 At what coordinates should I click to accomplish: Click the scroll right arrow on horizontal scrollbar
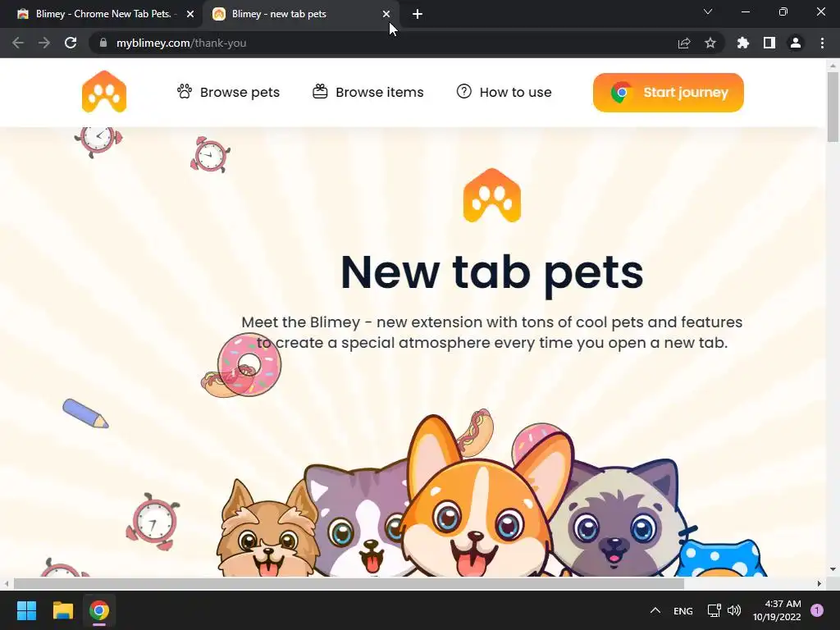(819, 583)
